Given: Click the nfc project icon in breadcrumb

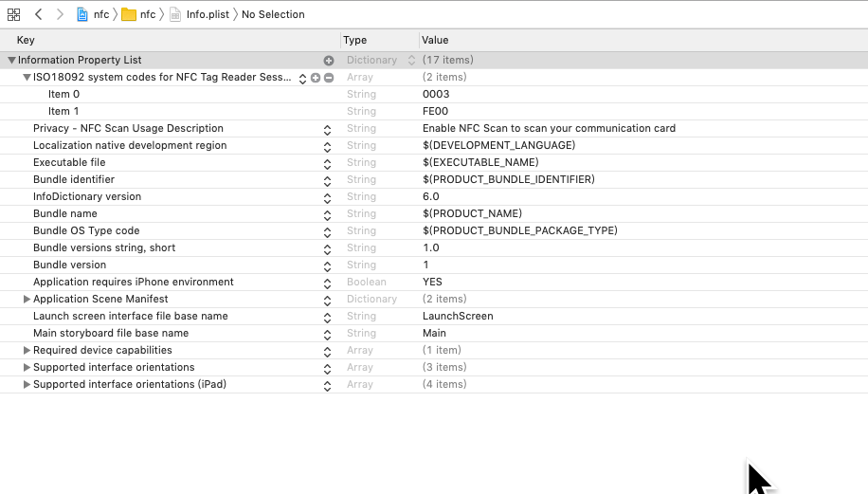Looking at the screenshot, I should point(83,14).
